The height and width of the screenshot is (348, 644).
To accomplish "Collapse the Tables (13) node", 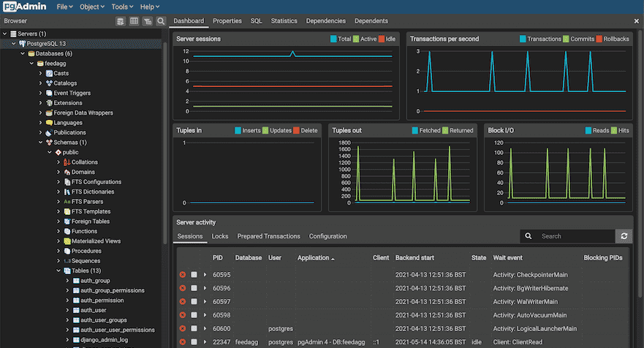I will tap(58, 271).
